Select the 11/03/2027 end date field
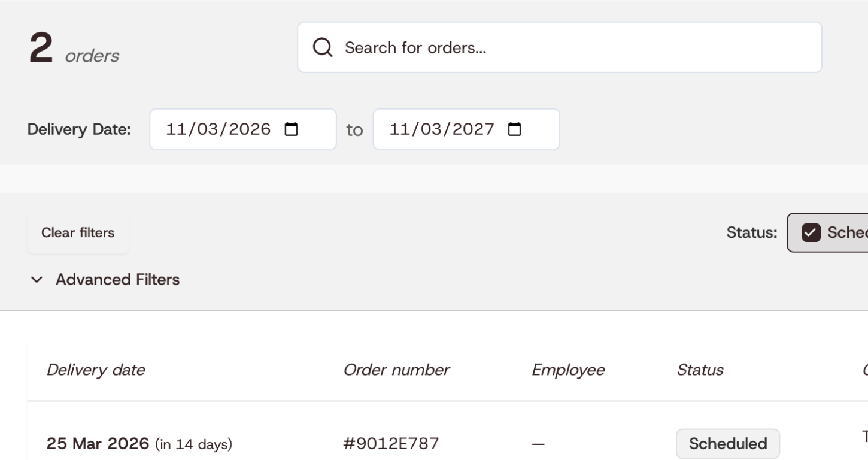 pyautogui.click(x=466, y=129)
